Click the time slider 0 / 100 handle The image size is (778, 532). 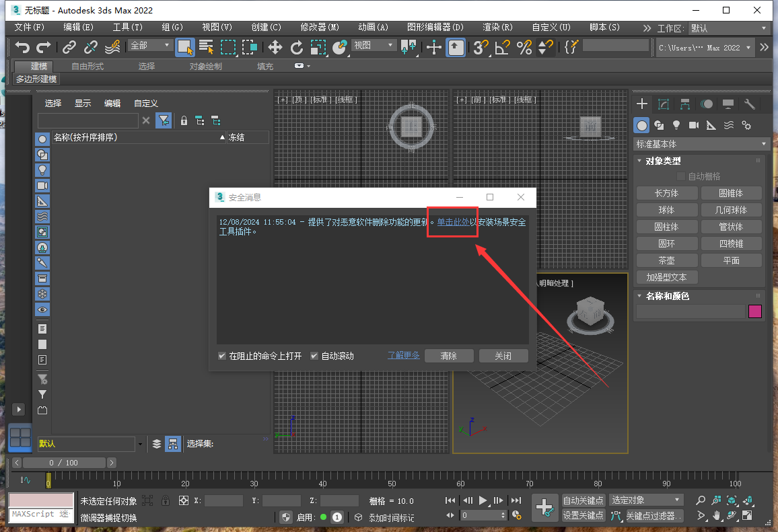point(63,463)
